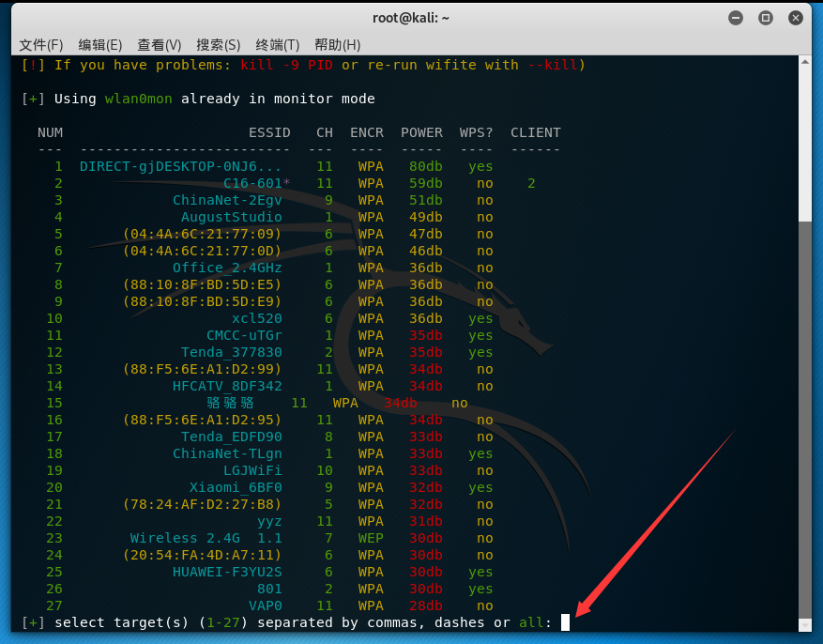This screenshot has width=823, height=644.
Task: Click the Wireless 2.4G 1.1 ESSID
Action: click(206, 539)
